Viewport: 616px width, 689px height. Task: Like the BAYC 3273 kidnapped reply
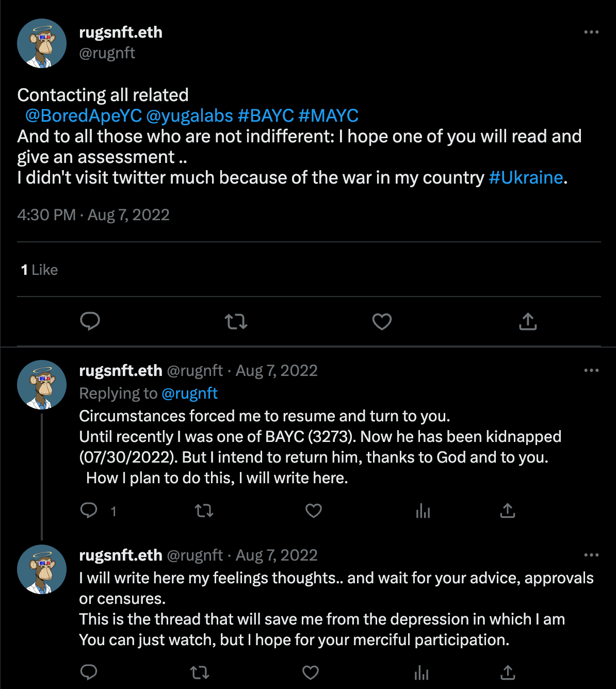pos(314,511)
